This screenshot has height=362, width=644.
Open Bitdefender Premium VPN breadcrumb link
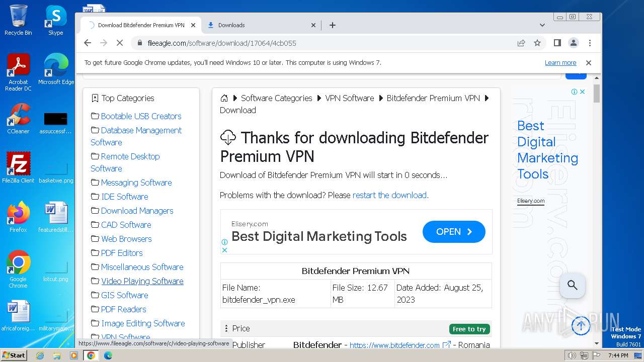pyautogui.click(x=433, y=98)
